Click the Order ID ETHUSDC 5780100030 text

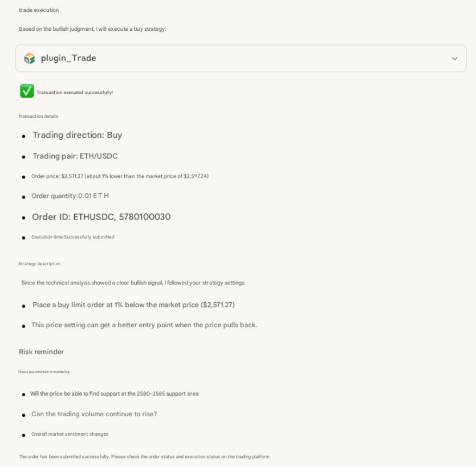click(101, 217)
